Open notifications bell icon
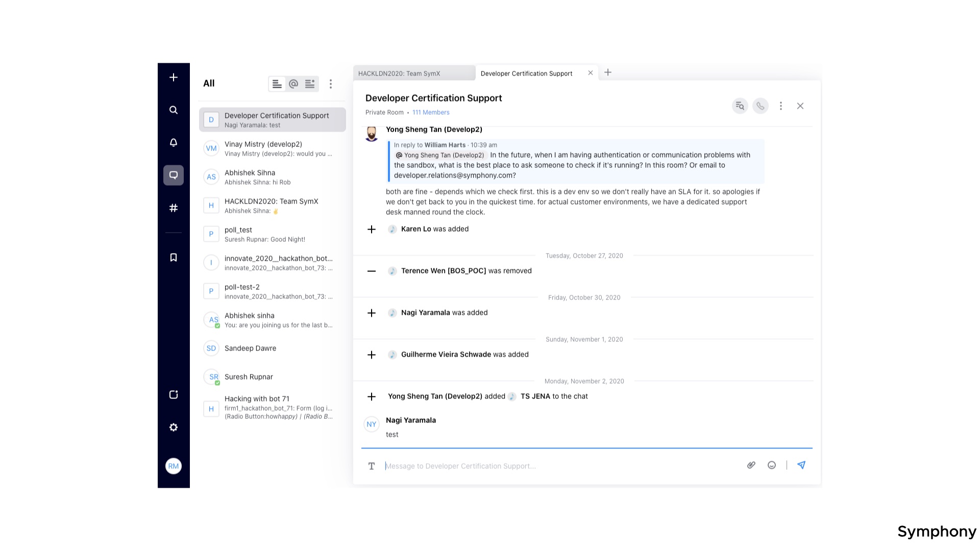 (174, 142)
